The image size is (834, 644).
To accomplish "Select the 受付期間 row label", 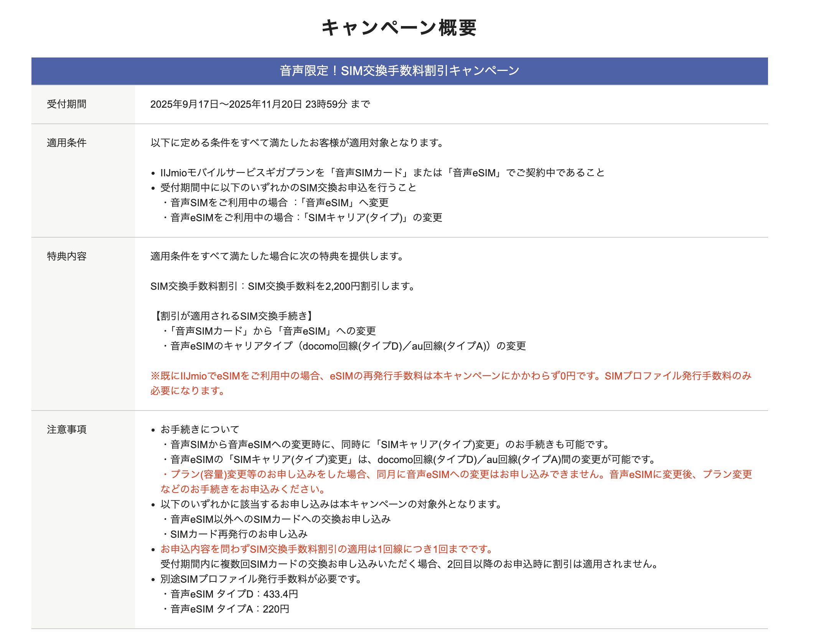I will [67, 104].
